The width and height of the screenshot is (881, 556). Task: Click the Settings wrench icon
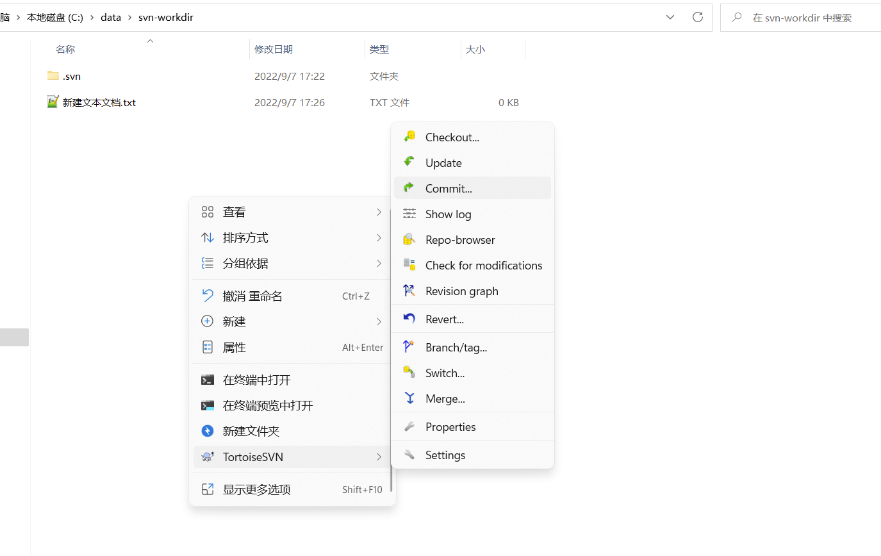point(409,454)
